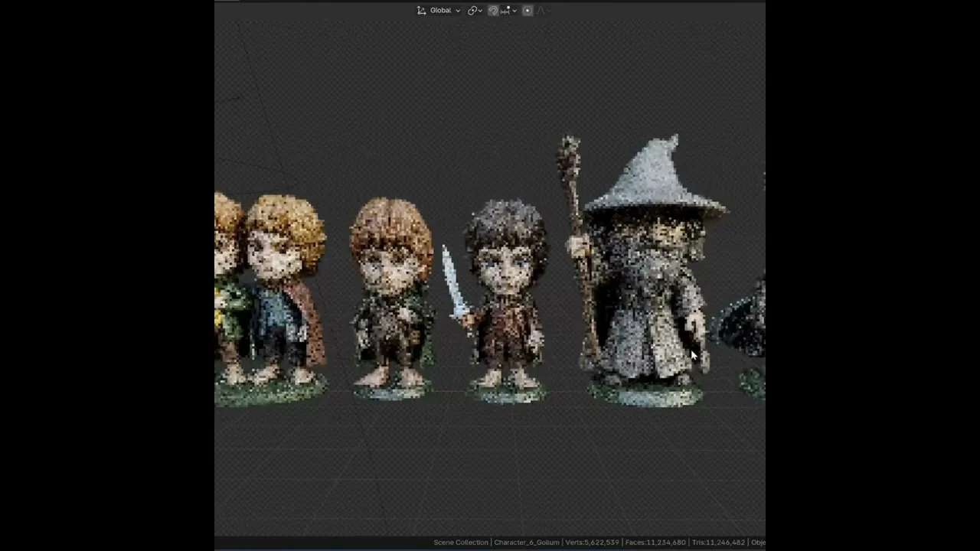Click 'Scene Collection' in status bar
Viewport: 980px width, 551px height.
point(460,542)
